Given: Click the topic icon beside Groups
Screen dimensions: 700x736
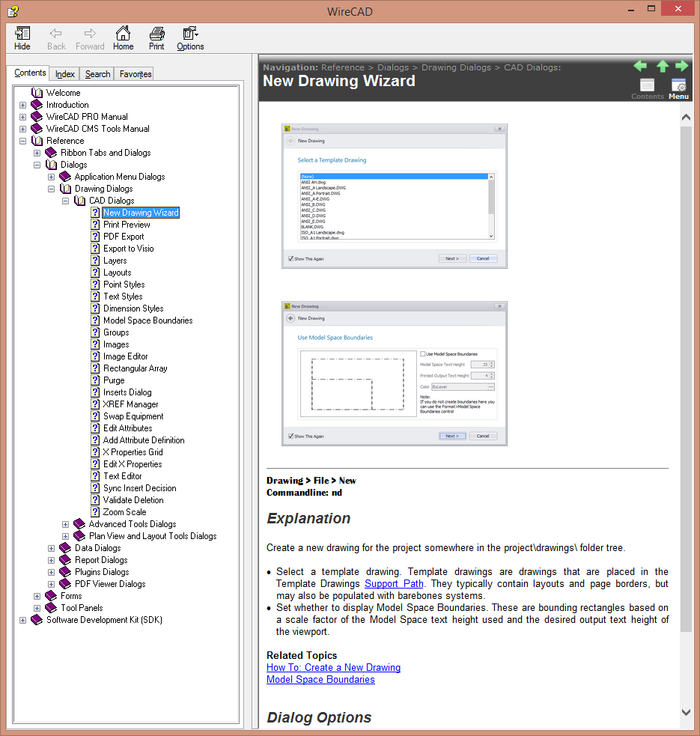Looking at the screenshot, I should click(x=95, y=332).
